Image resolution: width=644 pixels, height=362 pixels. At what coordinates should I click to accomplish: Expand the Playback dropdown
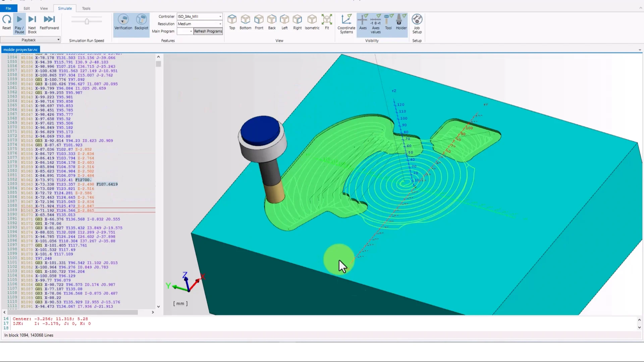click(x=58, y=40)
